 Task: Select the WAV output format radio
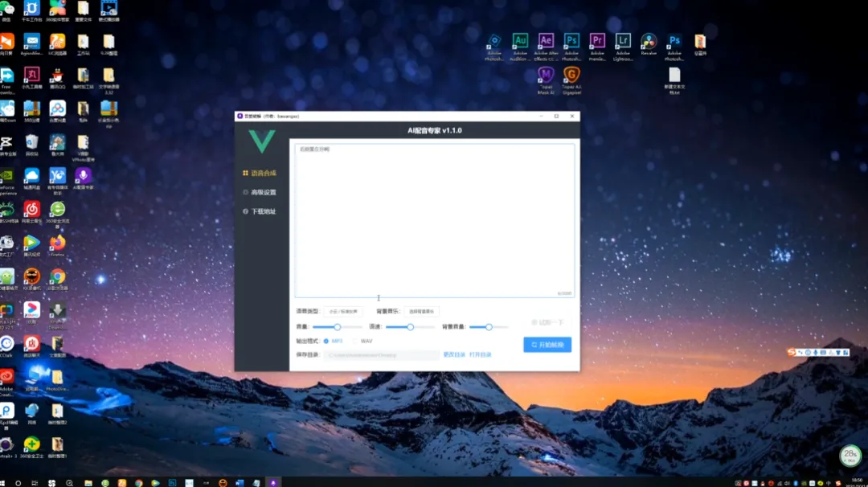[x=363, y=341]
